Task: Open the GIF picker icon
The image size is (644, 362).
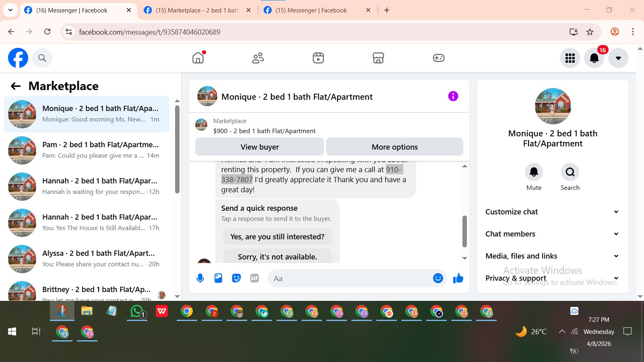Action: point(254,278)
